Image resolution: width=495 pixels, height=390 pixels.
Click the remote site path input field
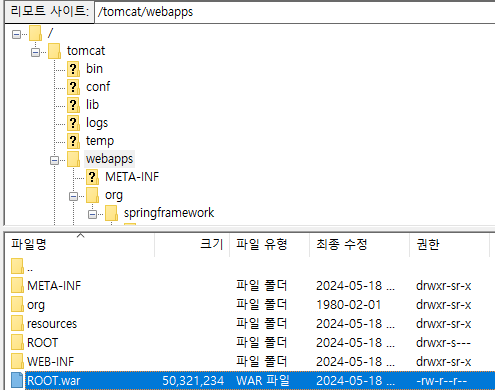(x=295, y=12)
